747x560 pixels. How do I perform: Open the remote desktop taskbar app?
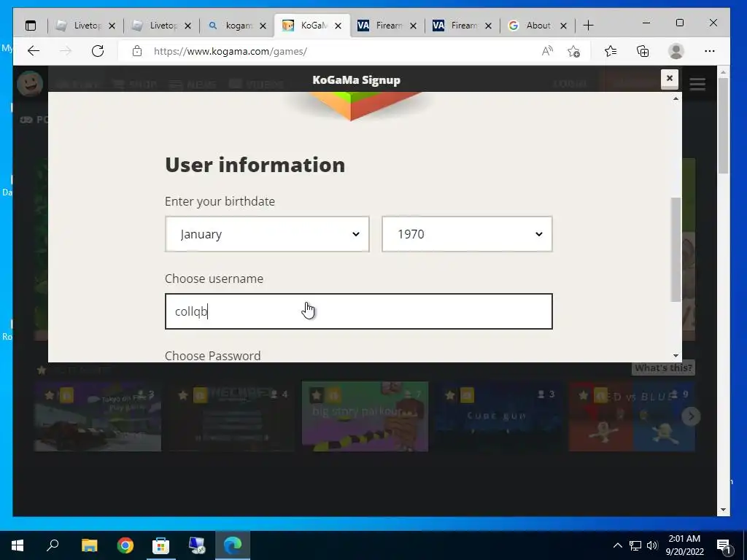[x=197, y=545]
